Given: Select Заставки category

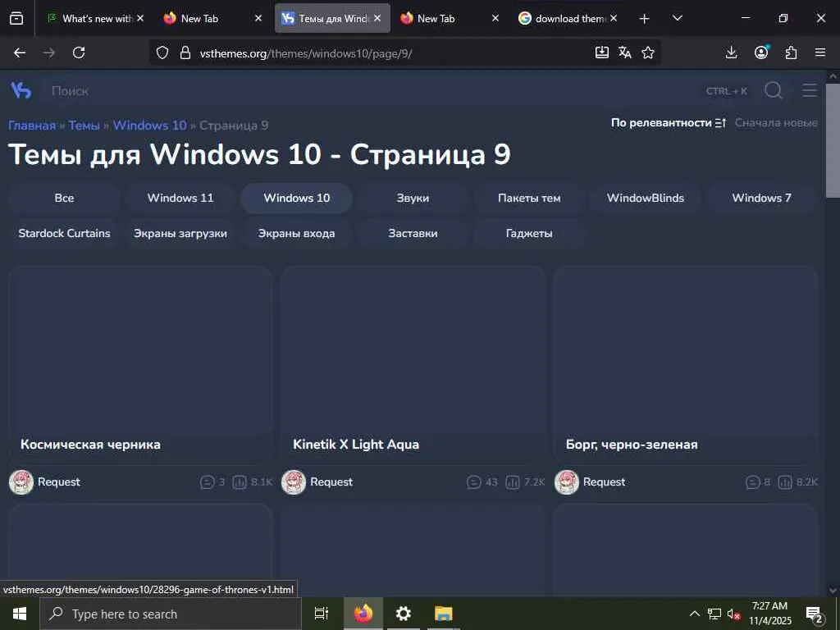Looking at the screenshot, I should 413,234.
